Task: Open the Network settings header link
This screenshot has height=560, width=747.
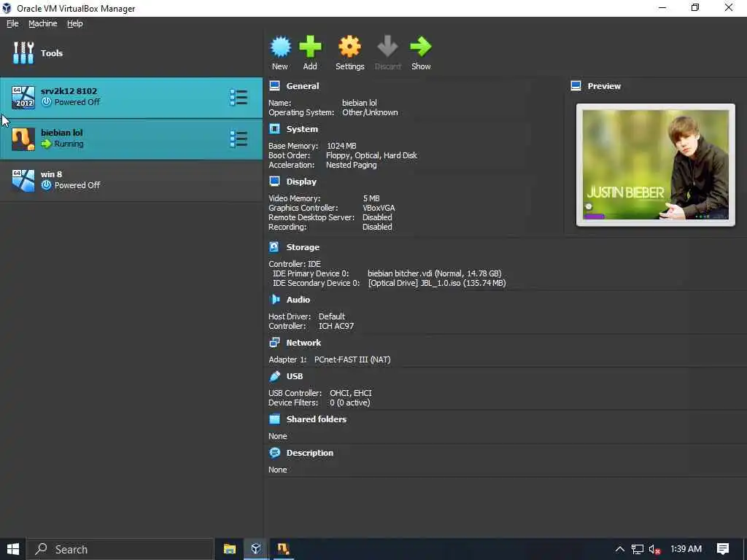Action: click(x=303, y=343)
